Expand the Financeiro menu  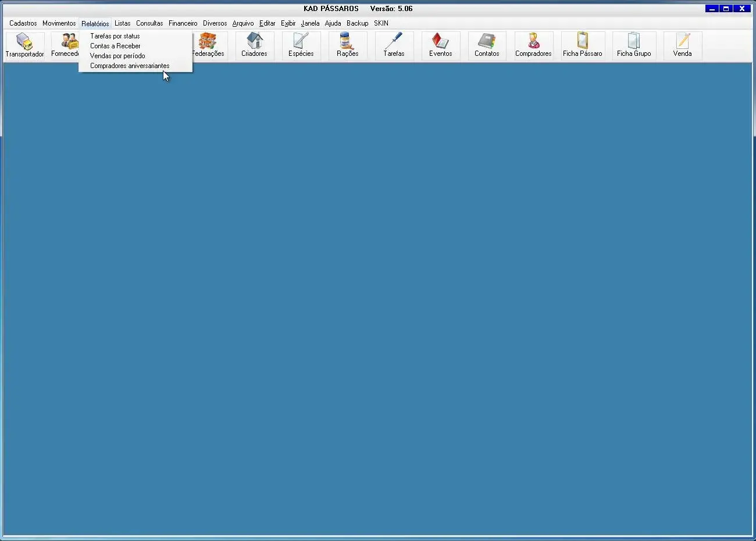pos(183,23)
